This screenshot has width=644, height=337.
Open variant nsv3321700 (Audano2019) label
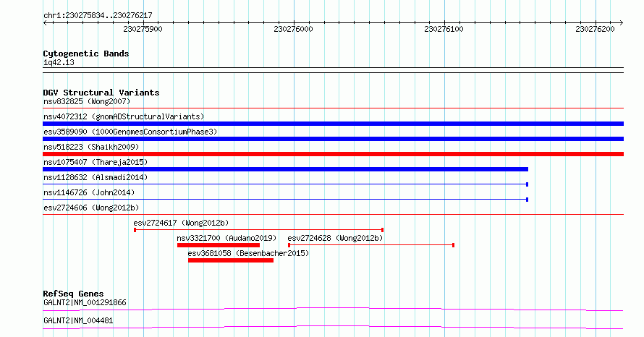tap(226, 238)
